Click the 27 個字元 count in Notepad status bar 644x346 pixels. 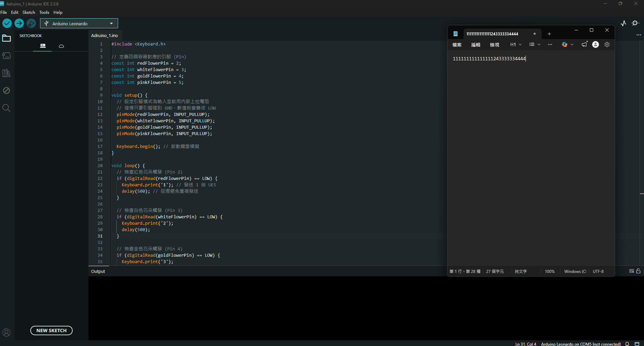click(x=495, y=271)
